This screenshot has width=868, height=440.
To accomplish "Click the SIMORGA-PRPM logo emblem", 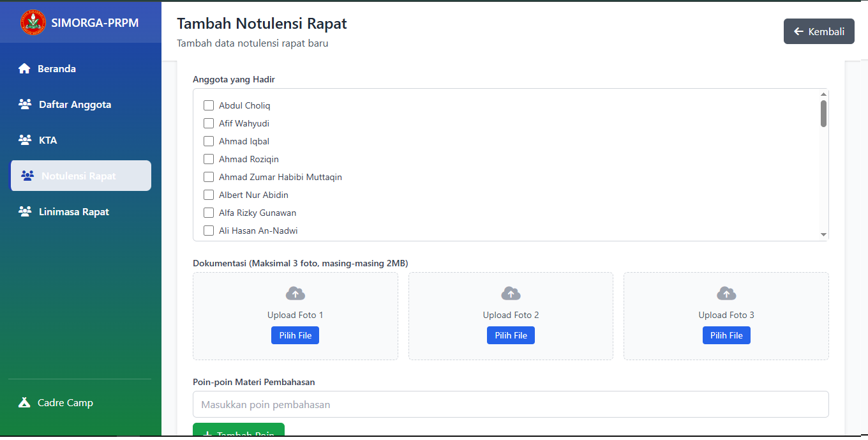I will (33, 22).
